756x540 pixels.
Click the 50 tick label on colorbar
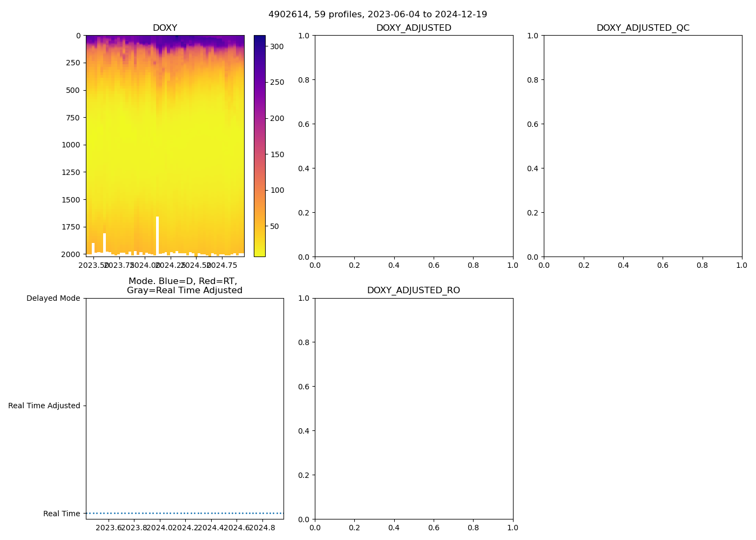[x=274, y=226]
